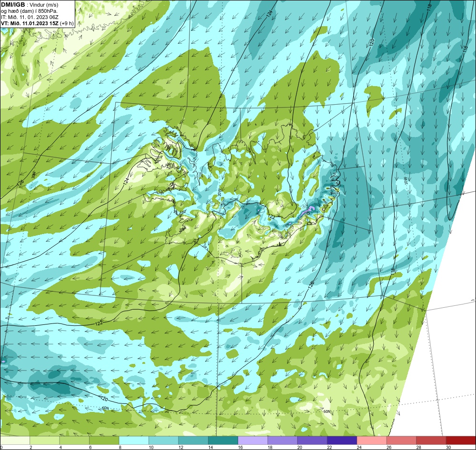
Task: Select the 26–28 m/s salmon legend swatch
Action: tap(402, 440)
